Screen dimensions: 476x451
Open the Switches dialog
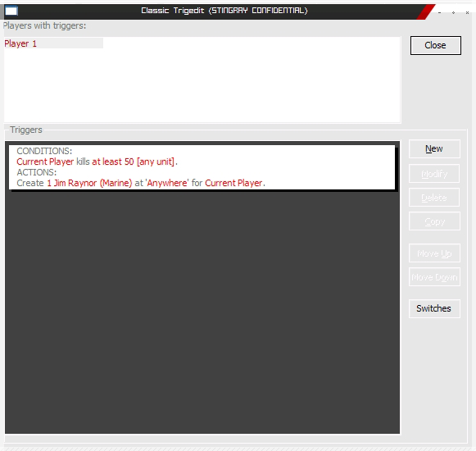pos(434,308)
